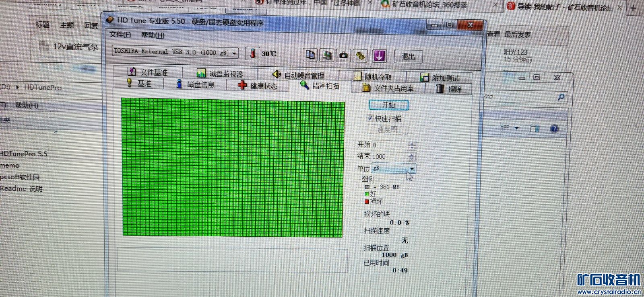Image resolution: width=644 pixels, height=297 pixels.
Task: Switch to the 自动噪音管理 tab
Action: tap(298, 75)
